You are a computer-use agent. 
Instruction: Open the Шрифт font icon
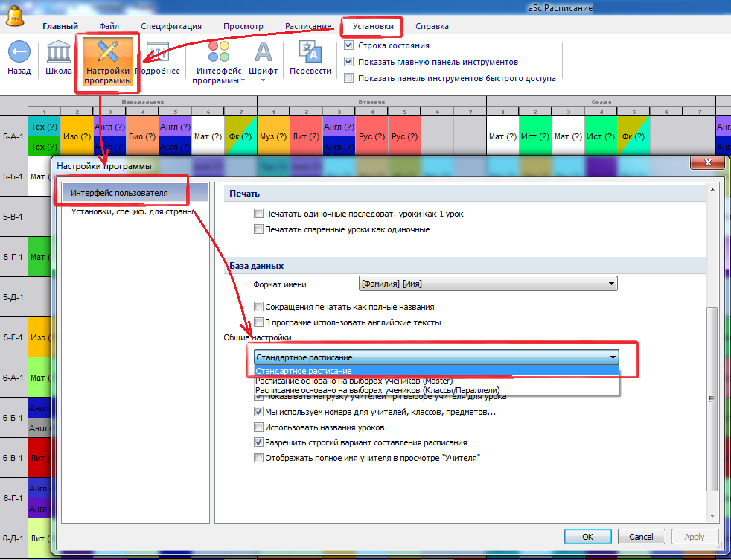263,52
